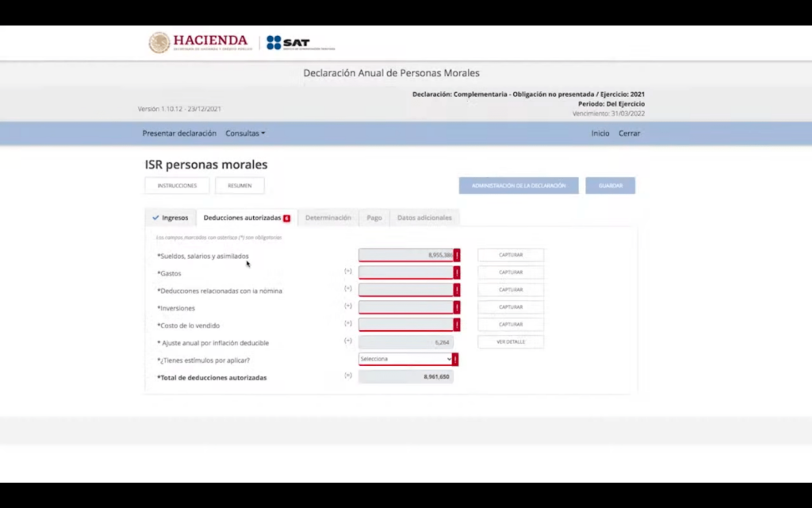Screen dimensions: 812x508
Task: Click Administración de la declaración button
Action: pyautogui.click(x=519, y=185)
